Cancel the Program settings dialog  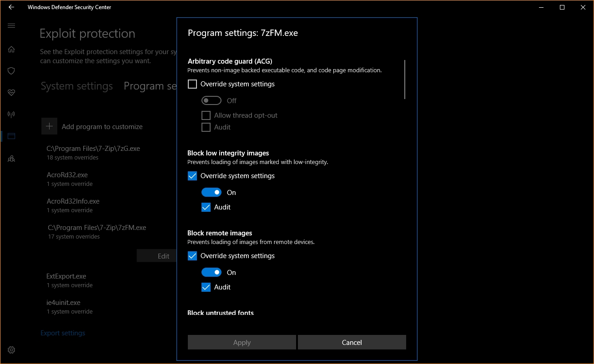[352, 343]
